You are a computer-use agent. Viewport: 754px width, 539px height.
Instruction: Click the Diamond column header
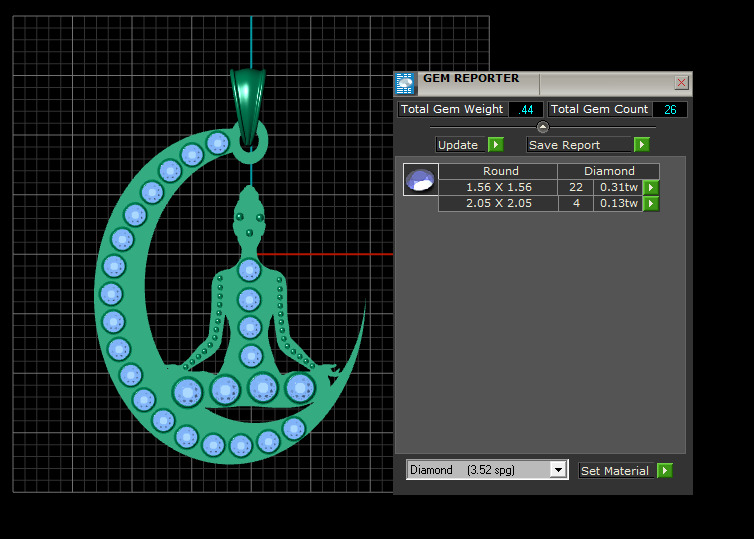(x=609, y=171)
